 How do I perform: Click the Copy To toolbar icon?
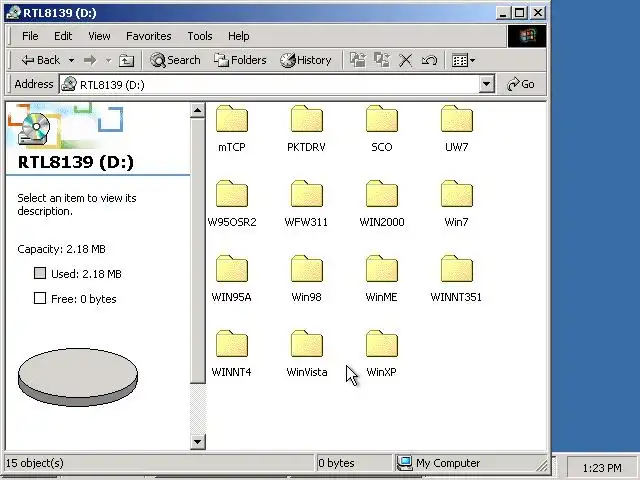pos(382,60)
